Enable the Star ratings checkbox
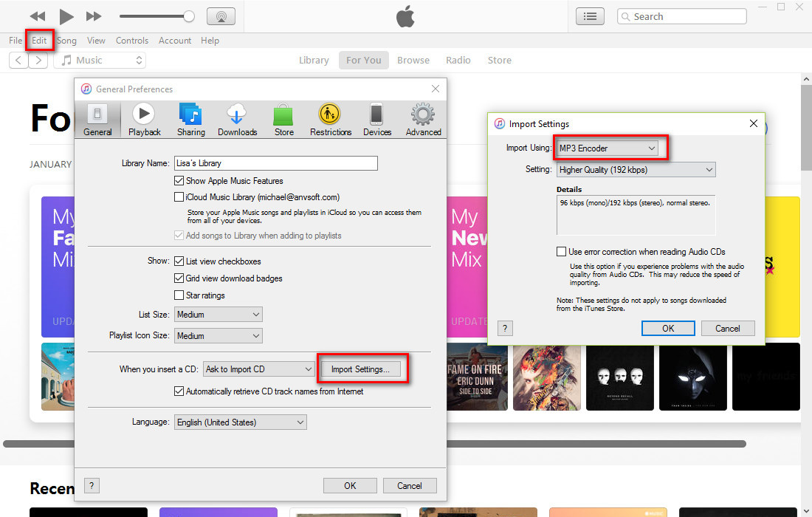This screenshot has width=812, height=517. pos(179,295)
